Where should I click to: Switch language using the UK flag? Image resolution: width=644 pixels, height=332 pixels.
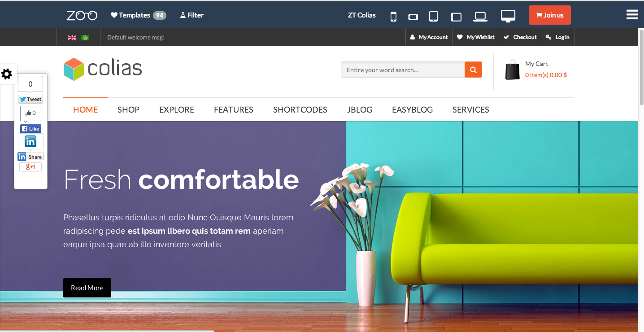(72, 38)
